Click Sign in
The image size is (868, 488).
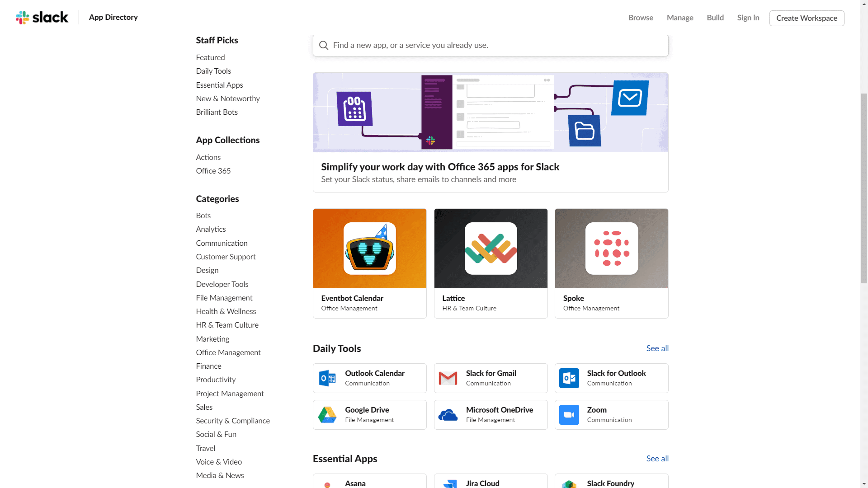(x=748, y=18)
